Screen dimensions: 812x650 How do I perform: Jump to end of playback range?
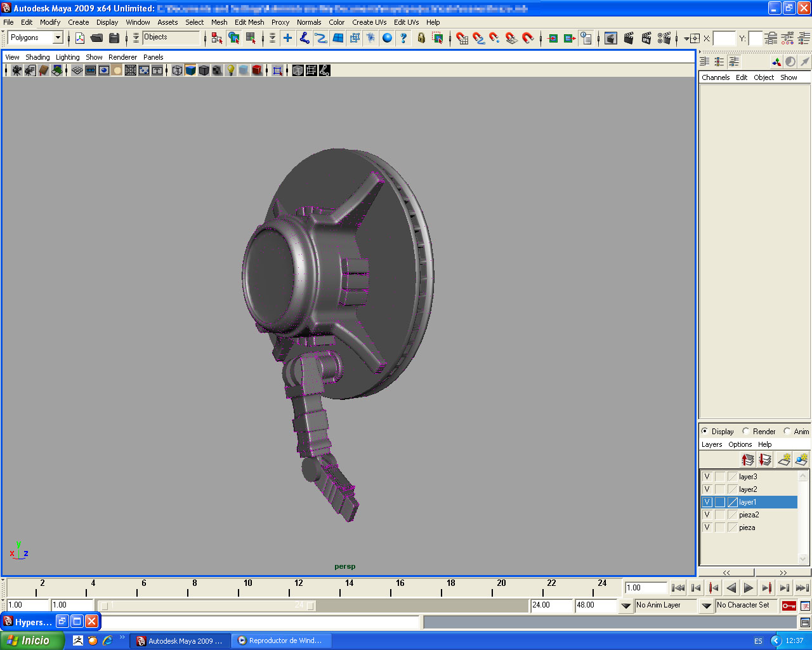802,588
